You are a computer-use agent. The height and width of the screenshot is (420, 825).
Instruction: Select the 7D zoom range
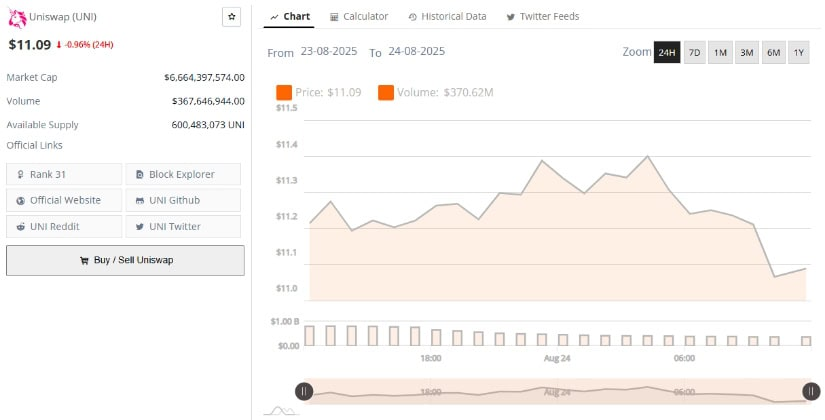(x=695, y=52)
